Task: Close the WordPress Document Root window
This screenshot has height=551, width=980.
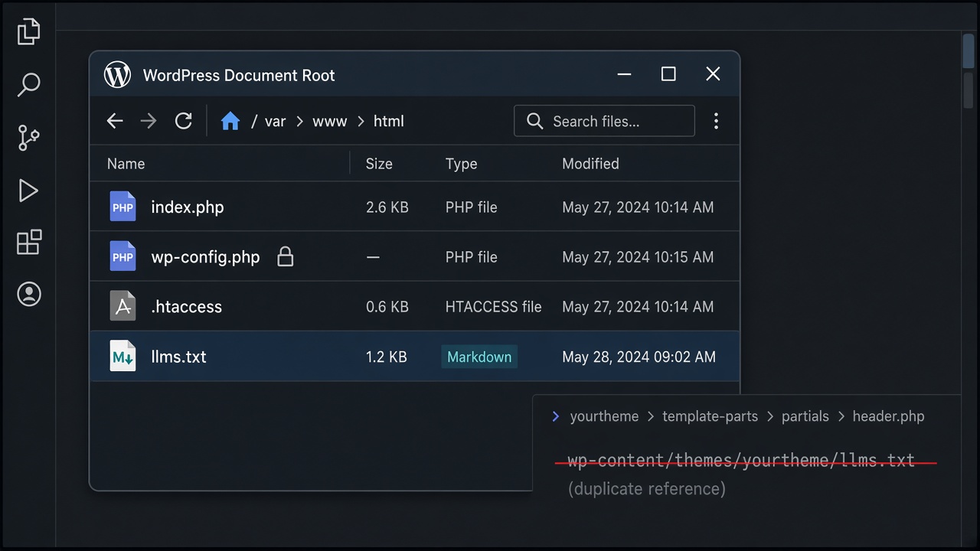Action: [x=713, y=74]
